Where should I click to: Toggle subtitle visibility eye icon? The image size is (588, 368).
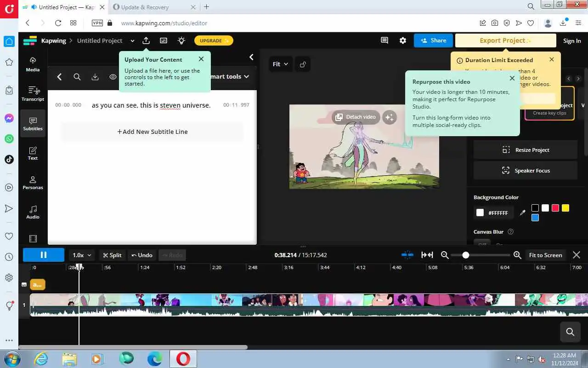point(113,77)
